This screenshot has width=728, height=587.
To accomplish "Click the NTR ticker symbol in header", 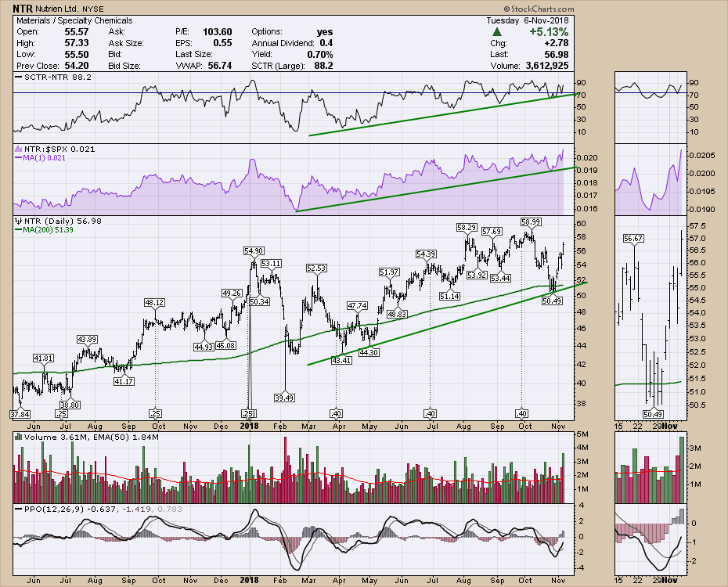I will (x=21, y=9).
